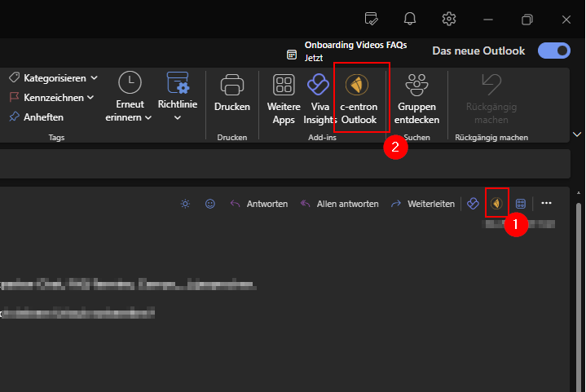
Task: Open Erneut erinnern dropdown
Action: click(148, 118)
